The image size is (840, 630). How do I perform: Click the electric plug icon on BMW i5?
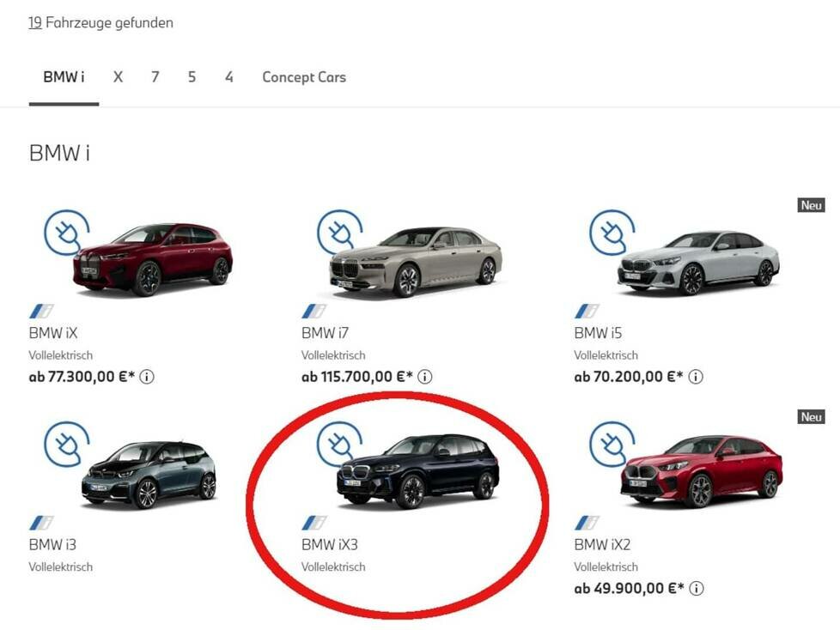click(x=612, y=233)
